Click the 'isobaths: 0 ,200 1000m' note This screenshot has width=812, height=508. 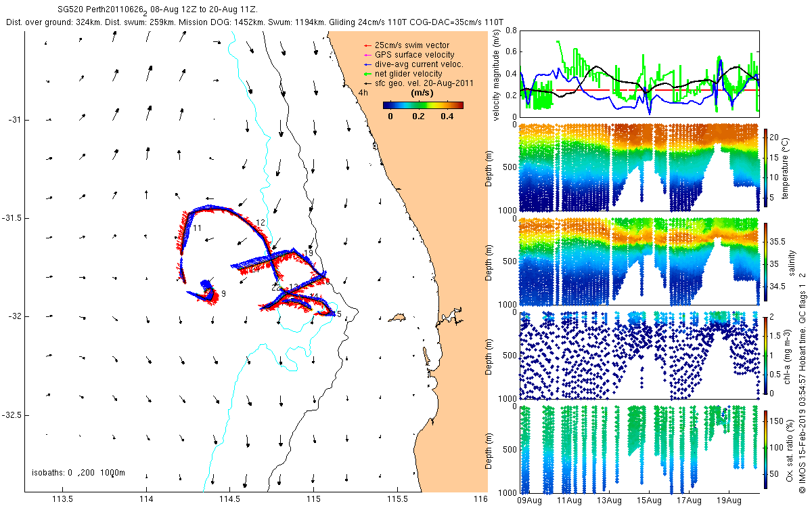(78, 473)
